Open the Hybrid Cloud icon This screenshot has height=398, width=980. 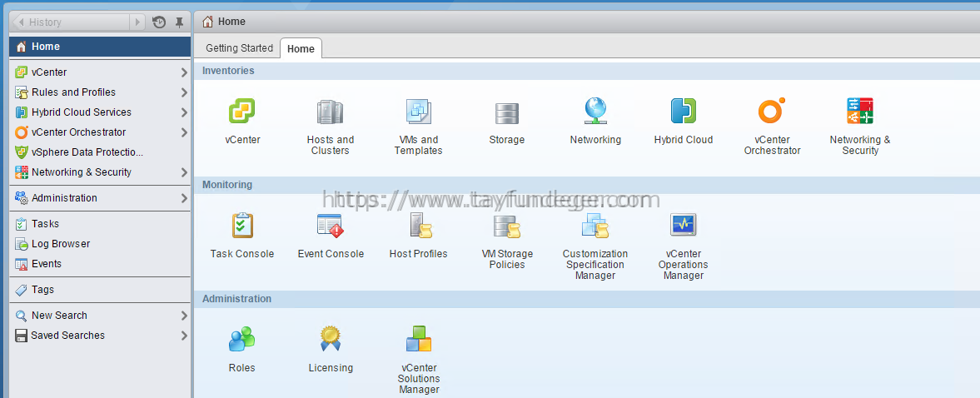683,112
